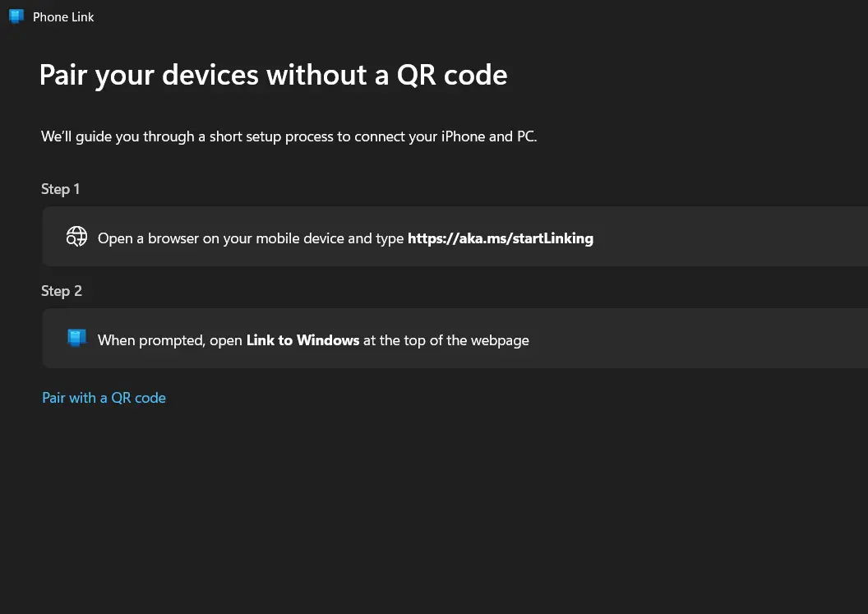The width and height of the screenshot is (868, 614).
Task: Select the https://aka.ms/startLinking URL text
Action: [x=501, y=238]
